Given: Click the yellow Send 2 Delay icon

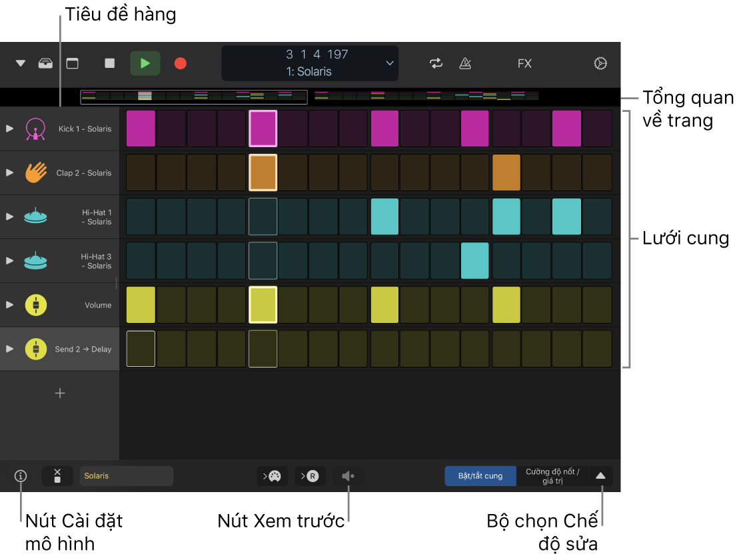Looking at the screenshot, I should coord(36,349).
